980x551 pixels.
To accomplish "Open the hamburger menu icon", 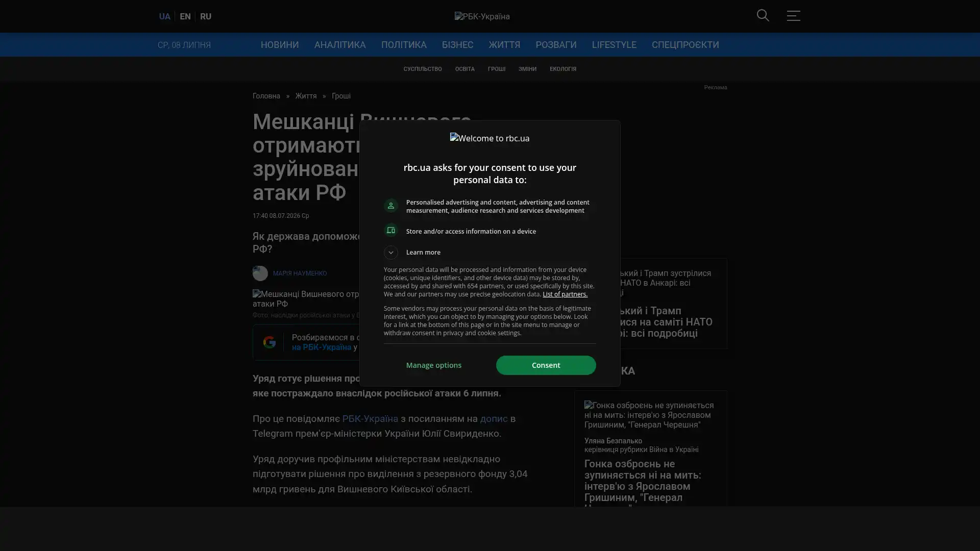I will point(793,15).
